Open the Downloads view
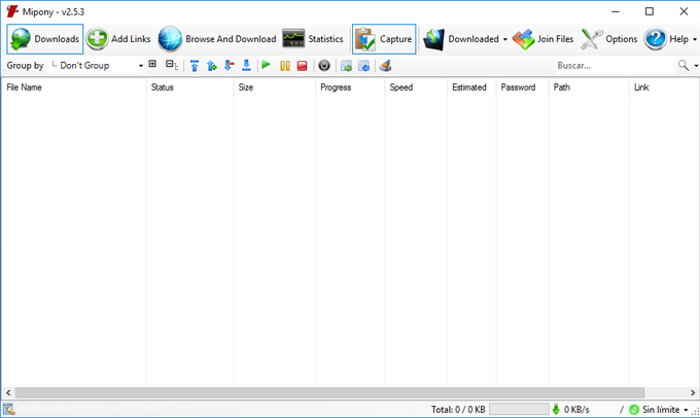The width and height of the screenshot is (700, 418). coord(45,39)
